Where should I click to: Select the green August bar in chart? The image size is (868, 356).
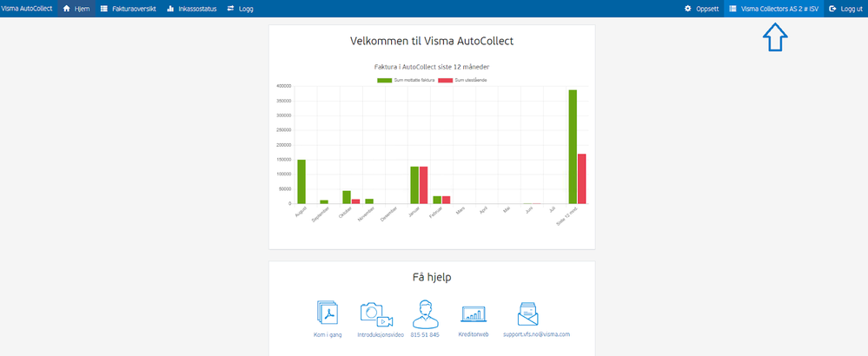(301, 181)
